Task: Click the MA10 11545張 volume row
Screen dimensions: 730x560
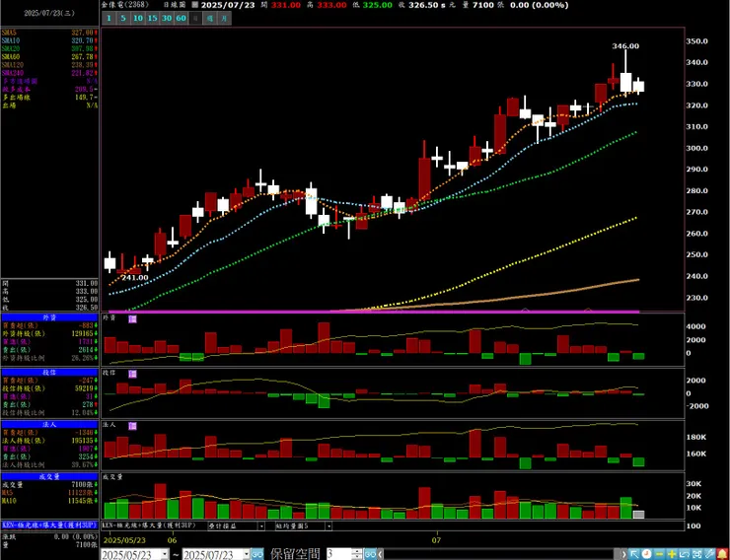Action: coord(49,501)
